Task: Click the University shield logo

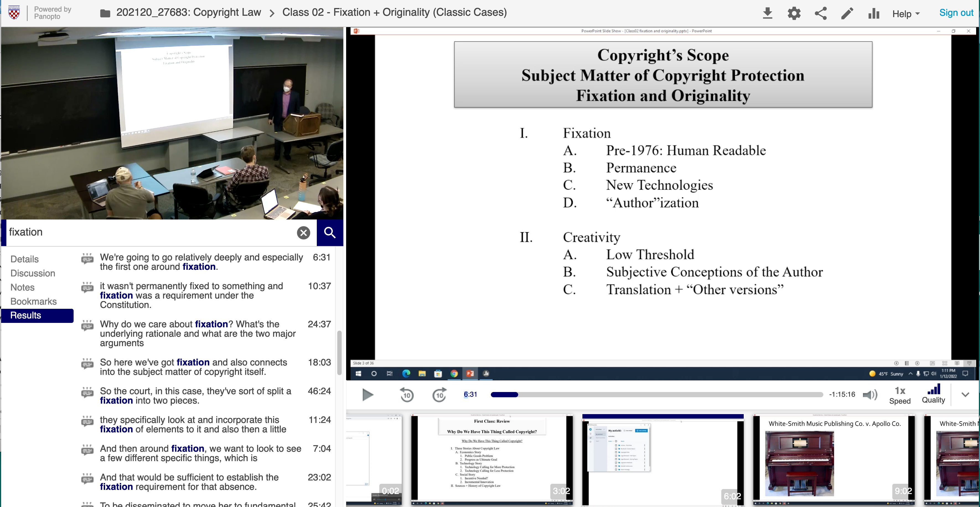Action: click(x=14, y=13)
